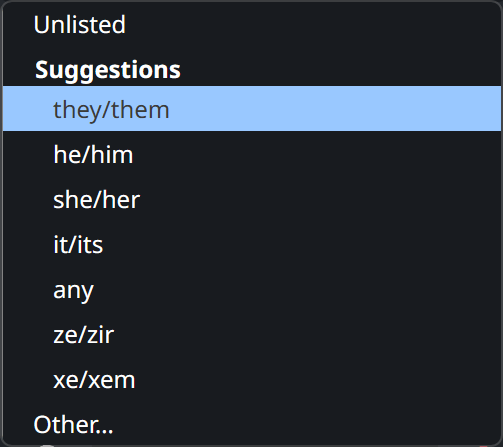This screenshot has width=503, height=447.
Task: Click the xe/xem suggestion row
Action: 252,379
